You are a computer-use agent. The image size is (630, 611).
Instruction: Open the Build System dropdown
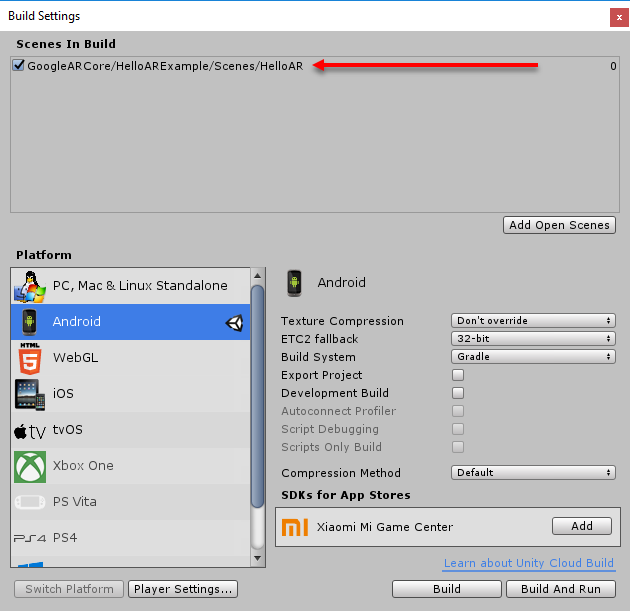tap(533, 357)
